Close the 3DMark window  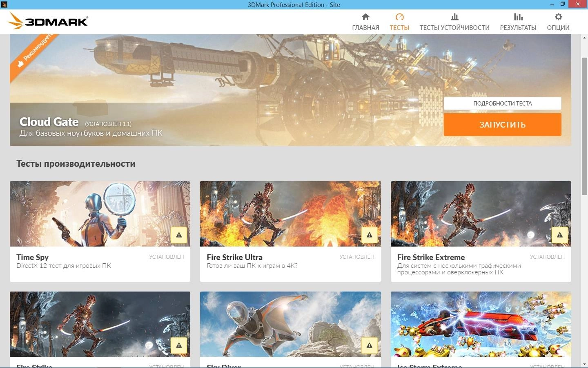[x=578, y=4]
